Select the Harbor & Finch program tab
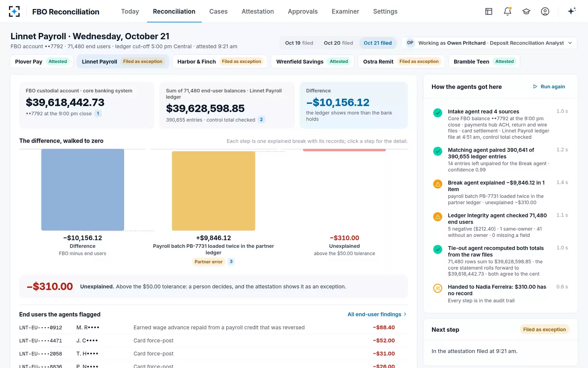 (x=220, y=62)
